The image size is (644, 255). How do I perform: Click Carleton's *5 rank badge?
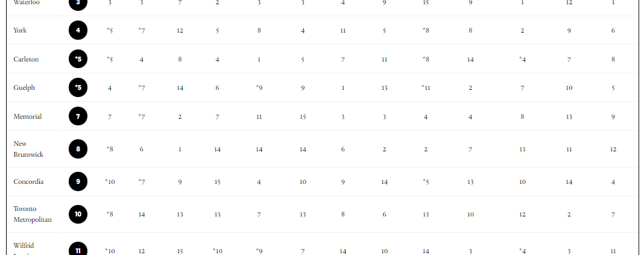pyautogui.click(x=78, y=58)
